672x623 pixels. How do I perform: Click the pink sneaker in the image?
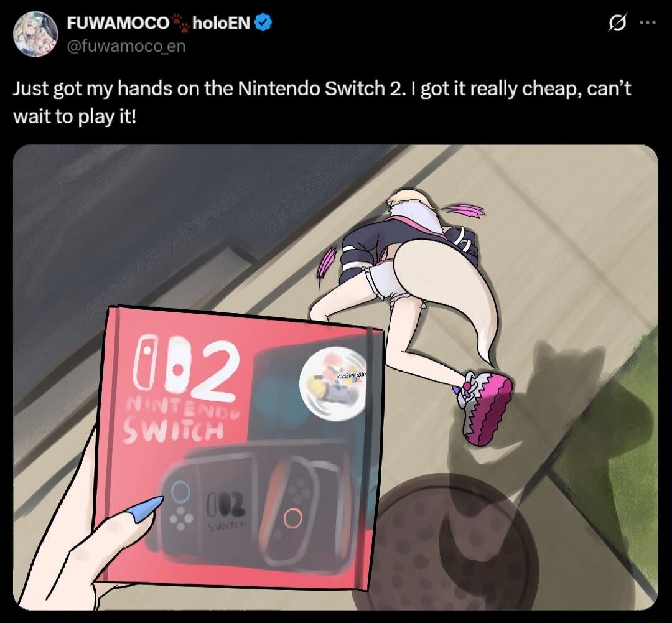coord(485,407)
